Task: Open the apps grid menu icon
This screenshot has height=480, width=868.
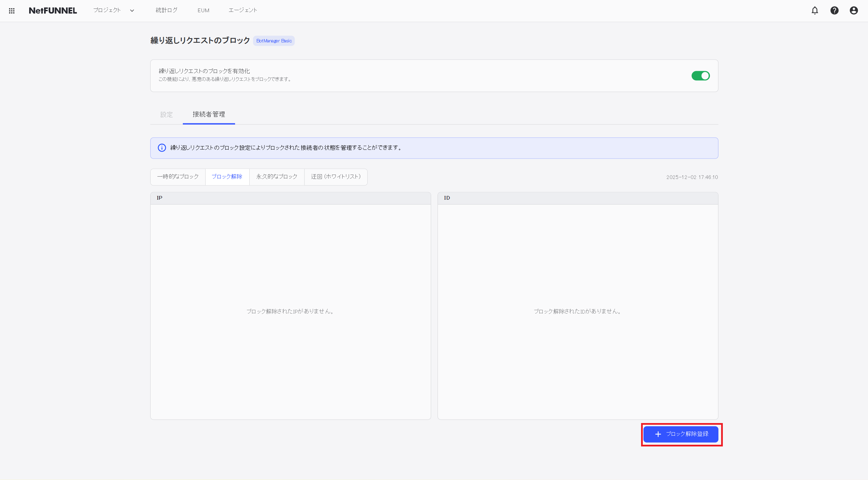Action: pos(12,11)
